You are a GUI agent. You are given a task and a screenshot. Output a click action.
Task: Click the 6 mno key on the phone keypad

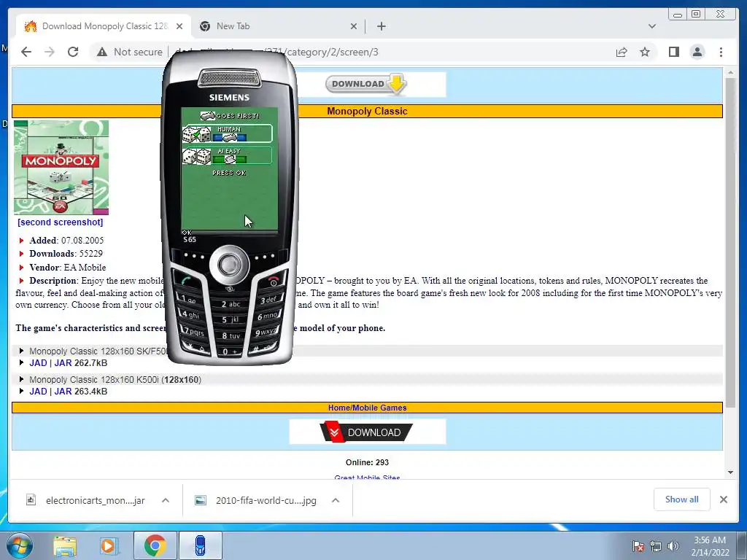(267, 316)
